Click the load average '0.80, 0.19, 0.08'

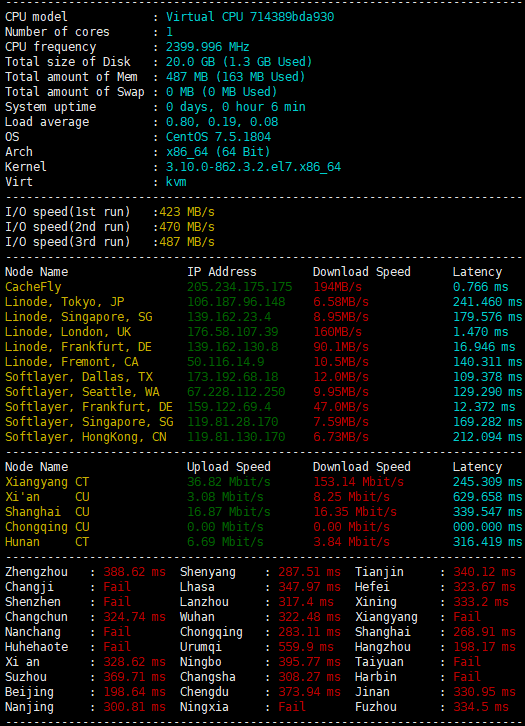click(222, 122)
